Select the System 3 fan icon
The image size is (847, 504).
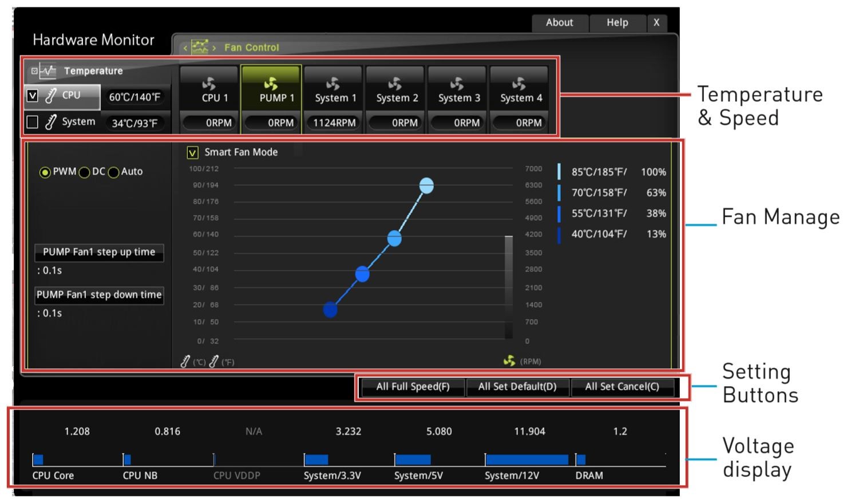(x=457, y=84)
